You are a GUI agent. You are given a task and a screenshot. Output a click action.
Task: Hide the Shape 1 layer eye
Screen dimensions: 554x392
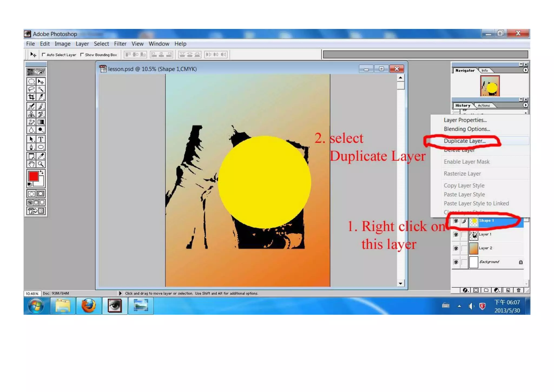pos(456,221)
